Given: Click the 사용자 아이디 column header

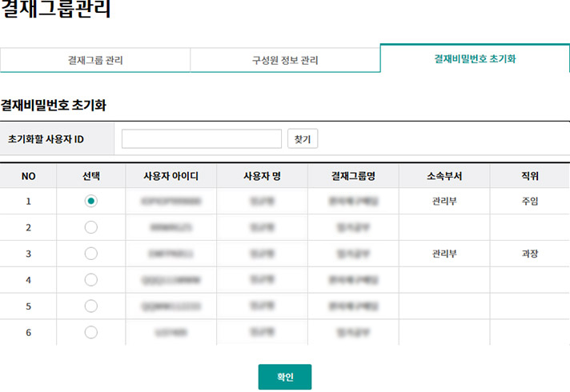Looking at the screenshot, I should coord(171,175).
